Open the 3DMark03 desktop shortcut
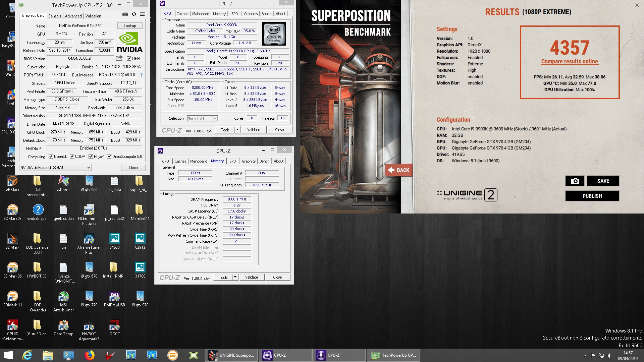The height and width of the screenshot is (362, 644). tap(12, 213)
